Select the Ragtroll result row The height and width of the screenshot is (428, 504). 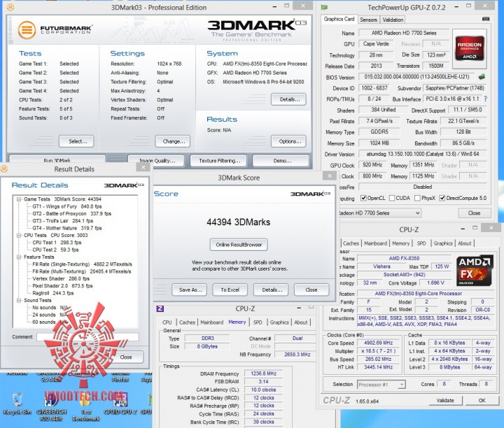[x=53, y=293]
